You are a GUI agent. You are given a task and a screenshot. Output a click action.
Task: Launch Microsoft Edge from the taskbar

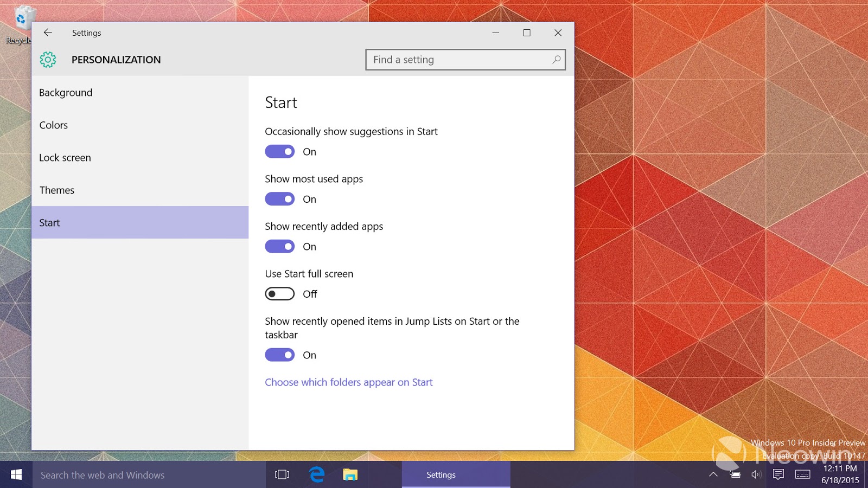coord(317,474)
